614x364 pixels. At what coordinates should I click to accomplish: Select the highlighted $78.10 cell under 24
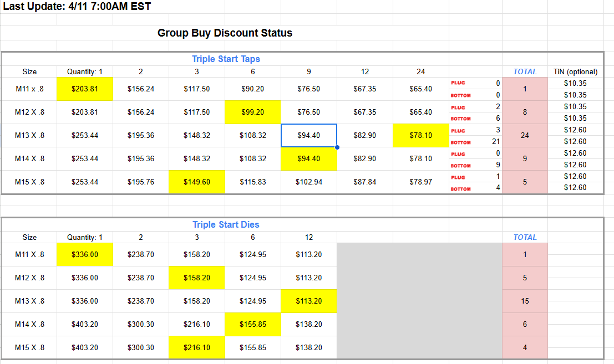pyautogui.click(x=421, y=135)
